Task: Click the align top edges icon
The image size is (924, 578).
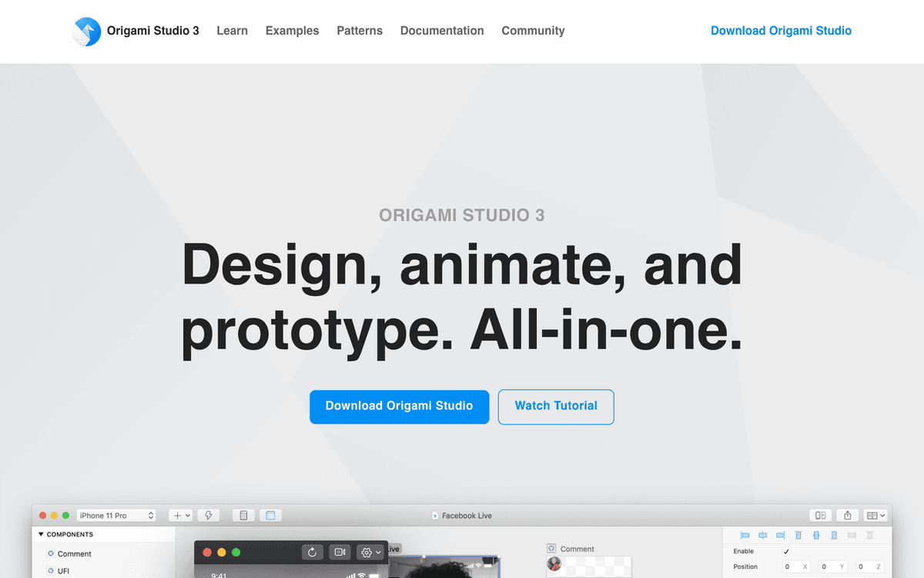Action: (x=798, y=535)
